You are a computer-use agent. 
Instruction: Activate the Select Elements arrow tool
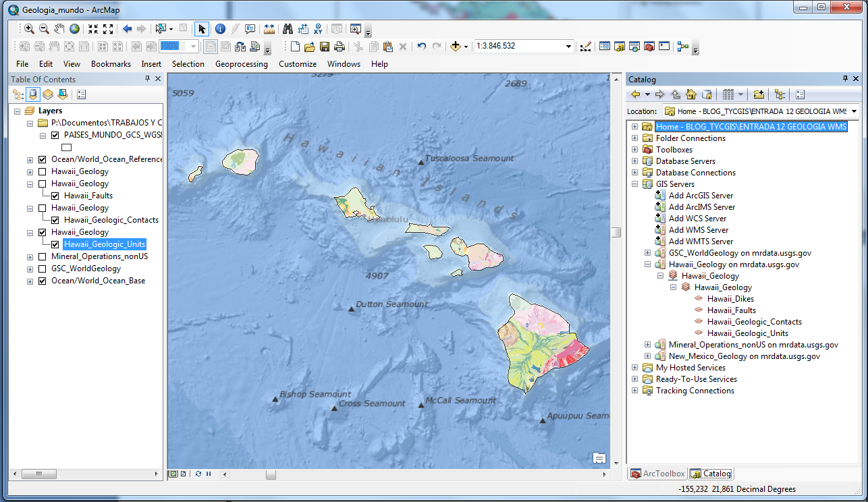201,29
